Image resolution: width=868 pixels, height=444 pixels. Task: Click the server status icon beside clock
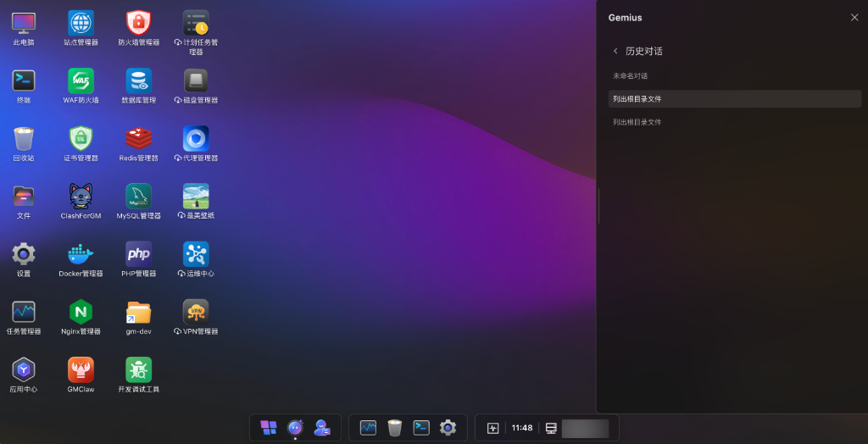coord(551,428)
